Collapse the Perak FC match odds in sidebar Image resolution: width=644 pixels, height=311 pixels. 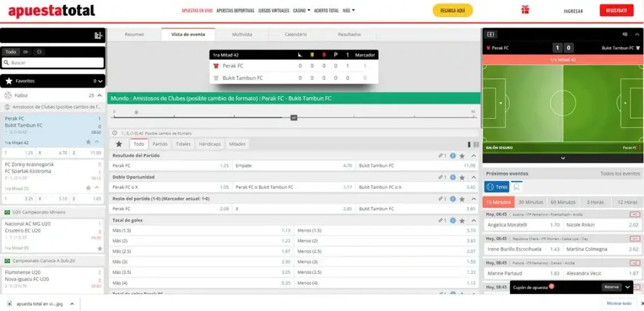click(97, 142)
